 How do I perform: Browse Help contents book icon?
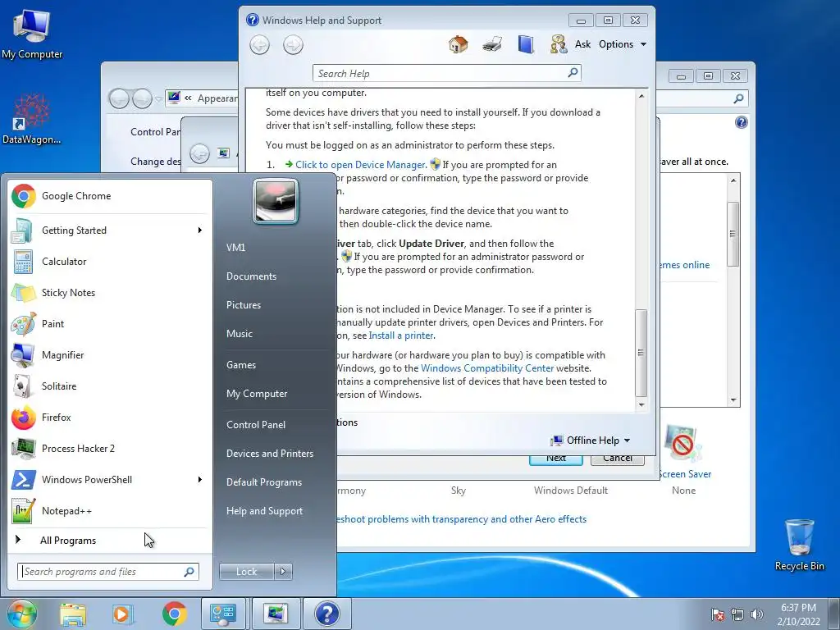tap(526, 44)
